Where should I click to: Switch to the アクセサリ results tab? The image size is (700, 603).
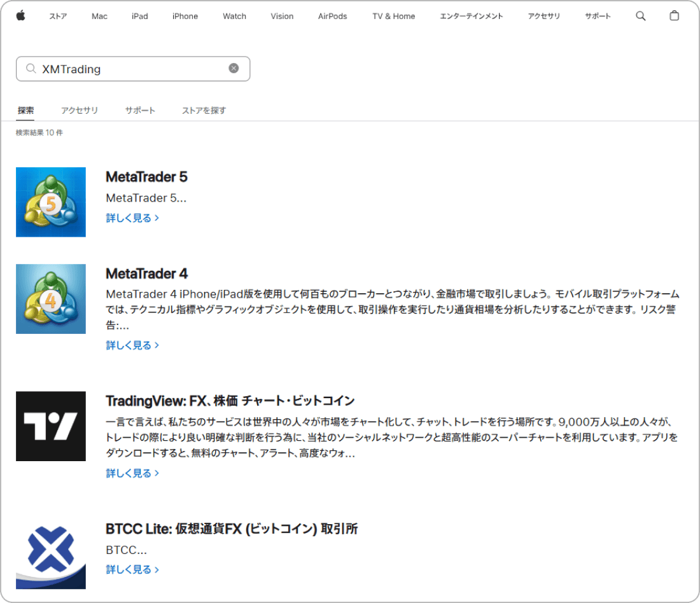click(x=80, y=110)
